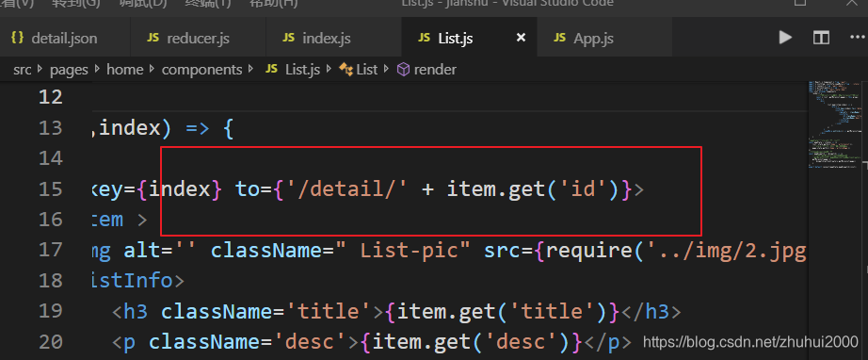This screenshot has width=868, height=360.
Task: Click the JS icon on reducer.js tab
Action: (153, 38)
